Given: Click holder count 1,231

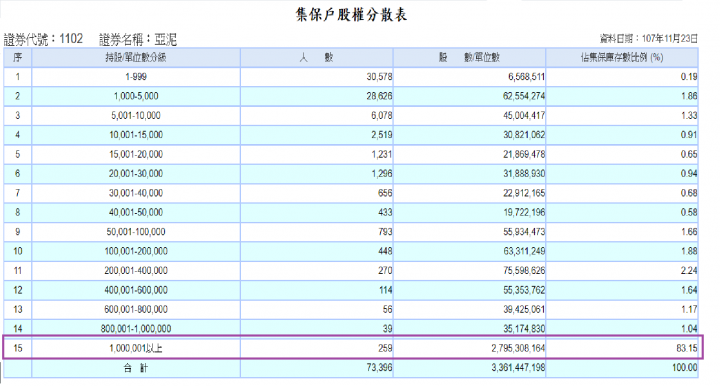Looking at the screenshot, I should 382,154.
